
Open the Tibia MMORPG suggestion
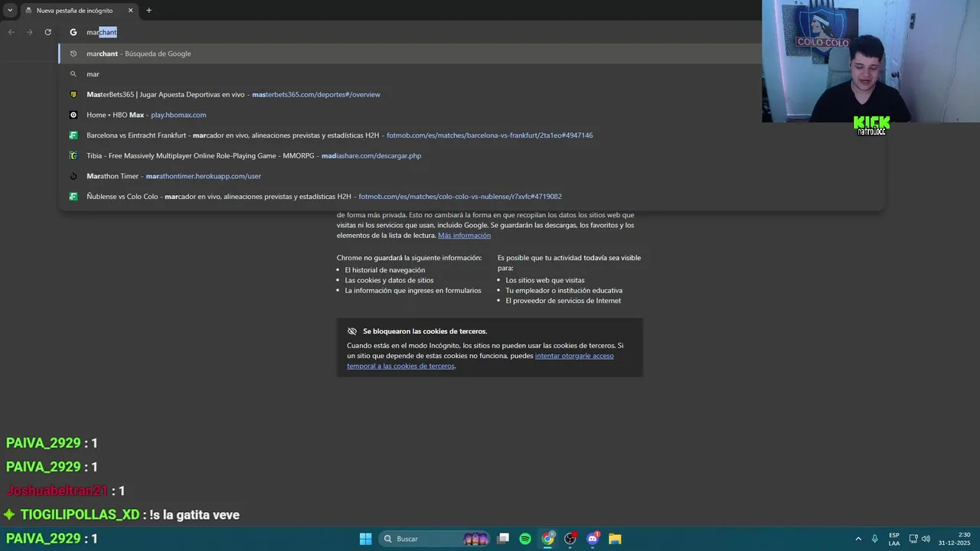click(472, 155)
